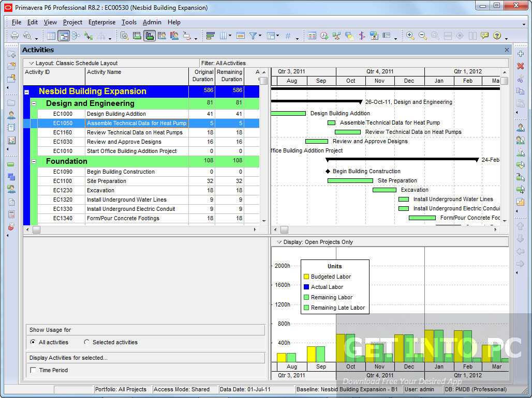
Task: Open the Layout: Classic Schedule Layout dropdown
Action: pyautogui.click(x=31, y=63)
